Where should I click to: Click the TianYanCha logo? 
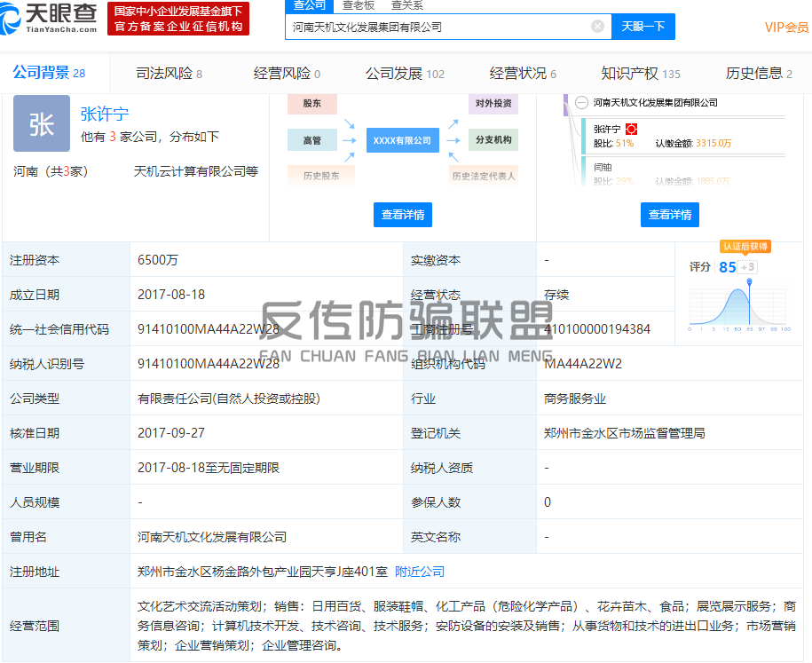click(x=51, y=18)
